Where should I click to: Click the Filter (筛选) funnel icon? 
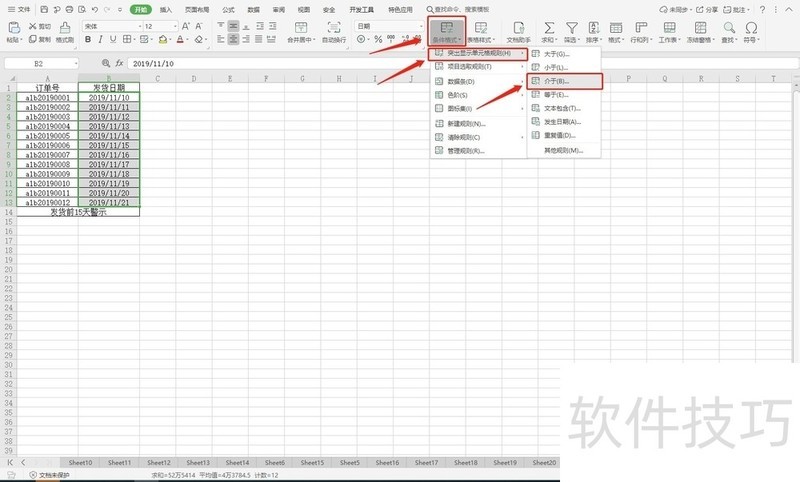pyautogui.click(x=572, y=28)
